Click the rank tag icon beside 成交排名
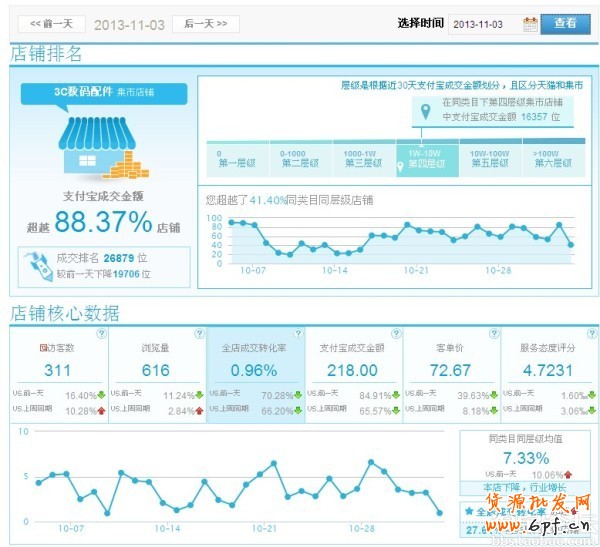The width and height of the screenshot is (600, 547). tap(38, 264)
